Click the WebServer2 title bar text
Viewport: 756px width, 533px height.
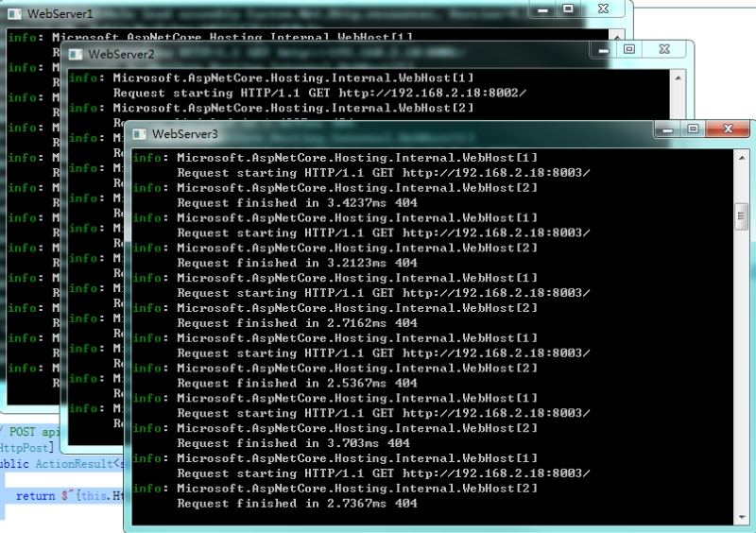tap(121, 55)
